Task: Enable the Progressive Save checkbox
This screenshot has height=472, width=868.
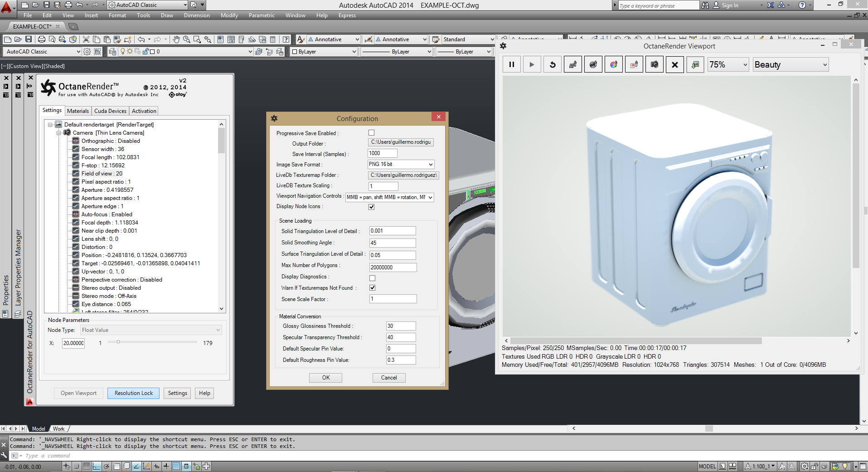Action: 372,133
